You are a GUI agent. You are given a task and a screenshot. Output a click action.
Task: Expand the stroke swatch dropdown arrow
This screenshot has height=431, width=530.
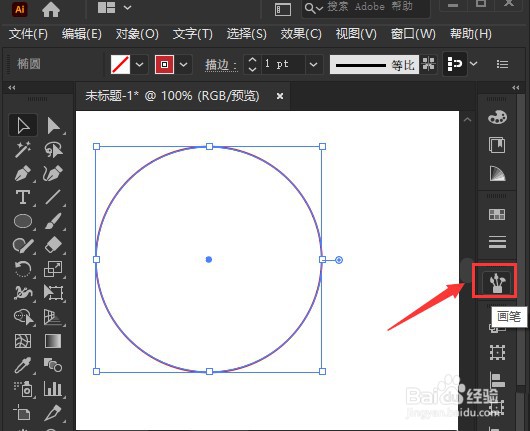pyautogui.click(x=183, y=64)
